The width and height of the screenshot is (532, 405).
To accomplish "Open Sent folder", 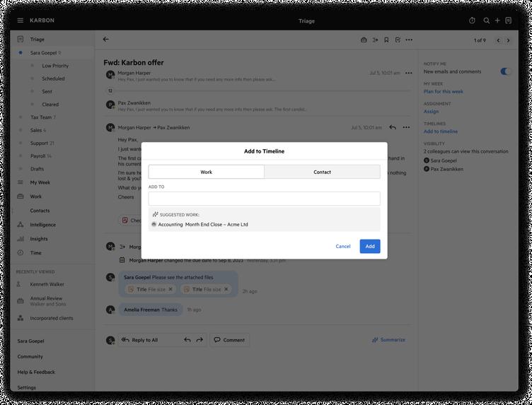I will (x=47, y=91).
